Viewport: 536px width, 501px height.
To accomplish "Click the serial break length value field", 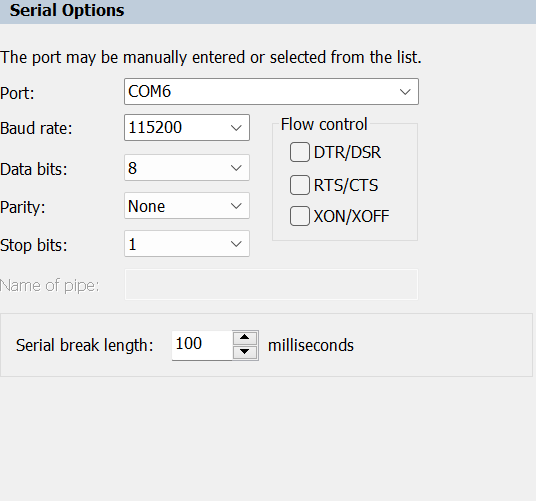I will click(x=202, y=345).
